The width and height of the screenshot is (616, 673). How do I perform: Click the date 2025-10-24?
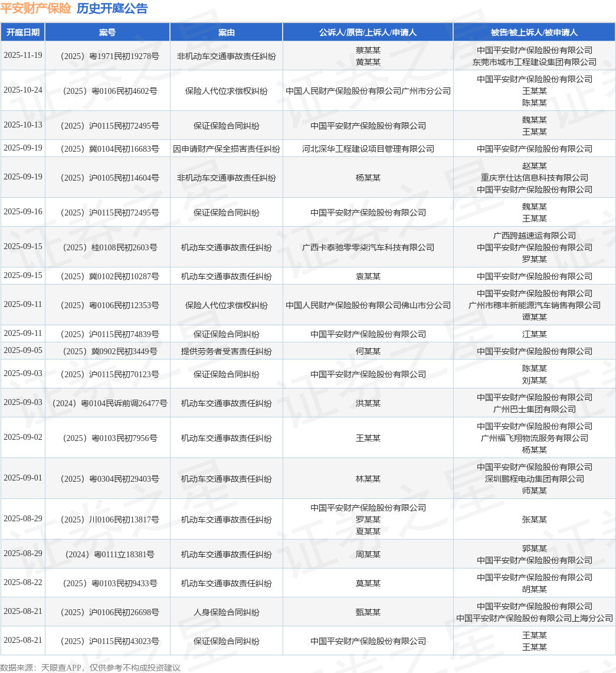tap(23, 90)
